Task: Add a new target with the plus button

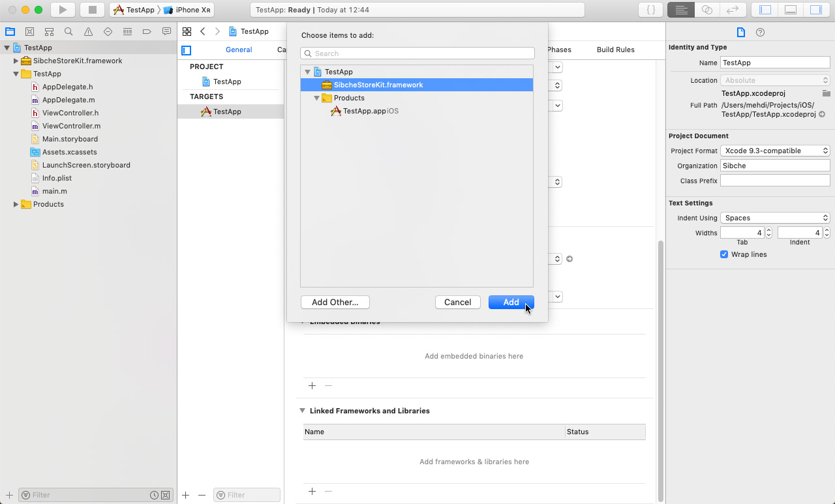Action: pos(186,495)
